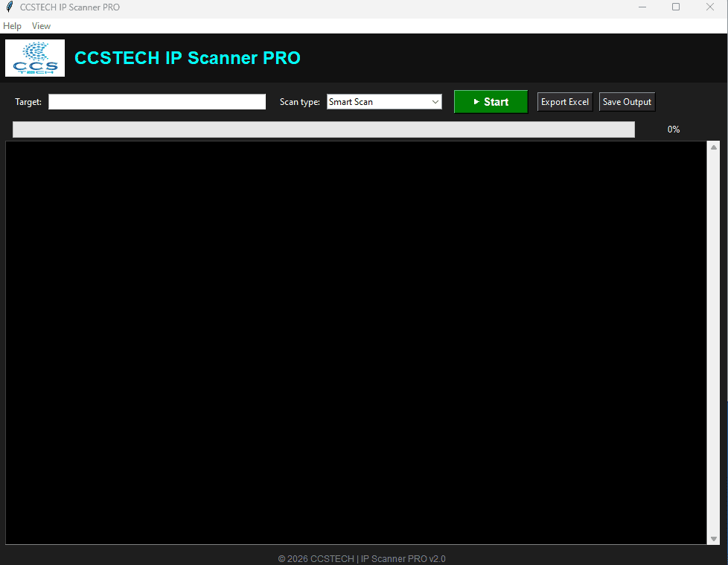Screen dimensions: 728x565
Task: Click inside the black output console
Action: pyautogui.click(x=356, y=342)
